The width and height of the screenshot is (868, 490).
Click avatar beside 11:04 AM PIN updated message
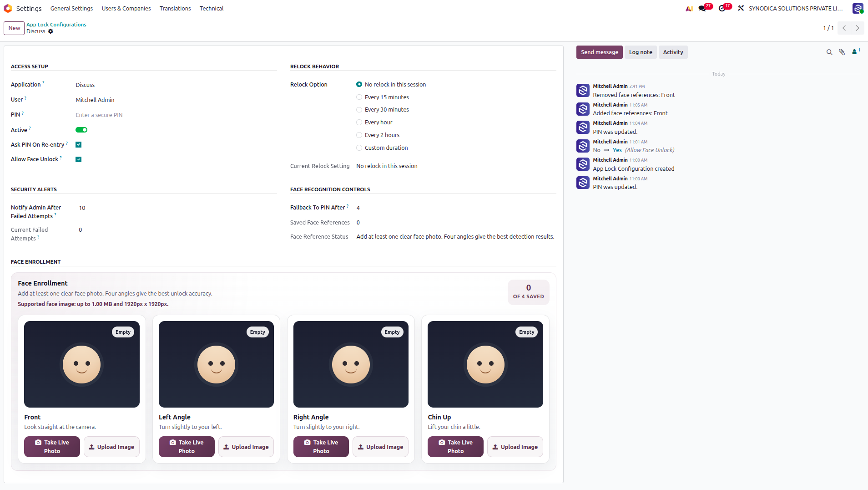pyautogui.click(x=583, y=127)
